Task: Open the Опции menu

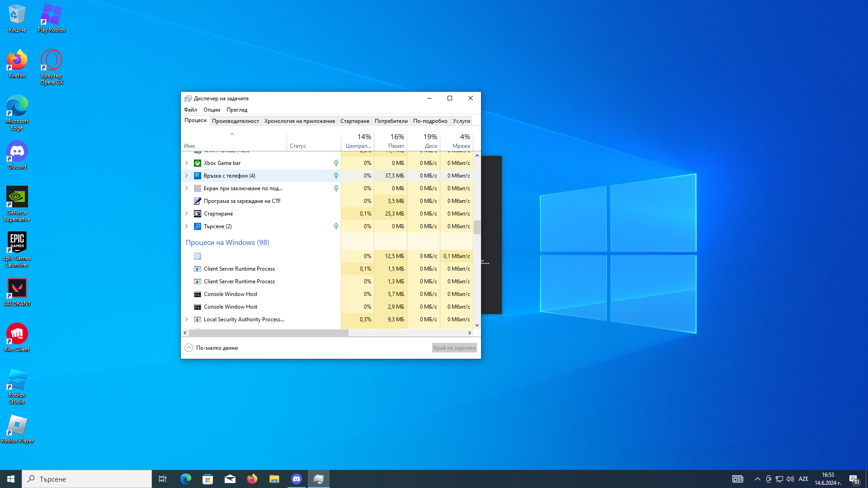Action: click(212, 110)
